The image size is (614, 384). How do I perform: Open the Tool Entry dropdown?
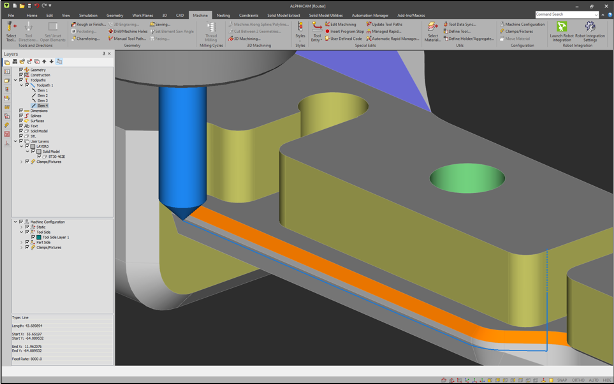(x=316, y=32)
